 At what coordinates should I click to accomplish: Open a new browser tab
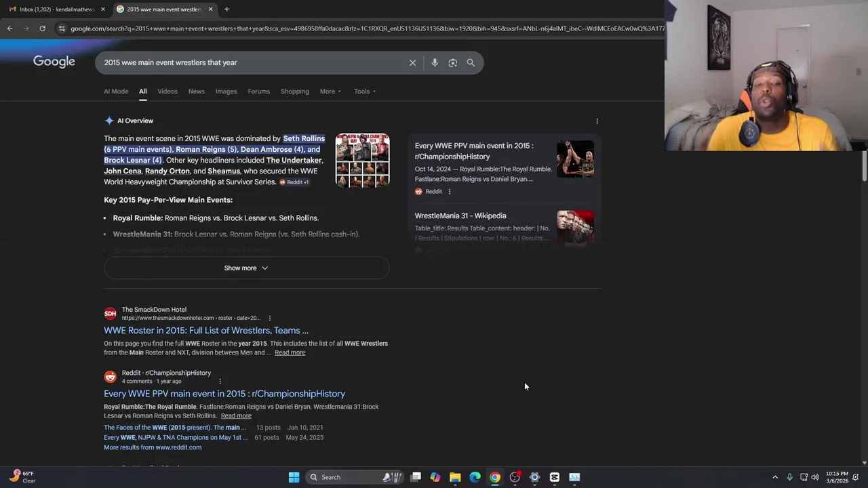[226, 9]
